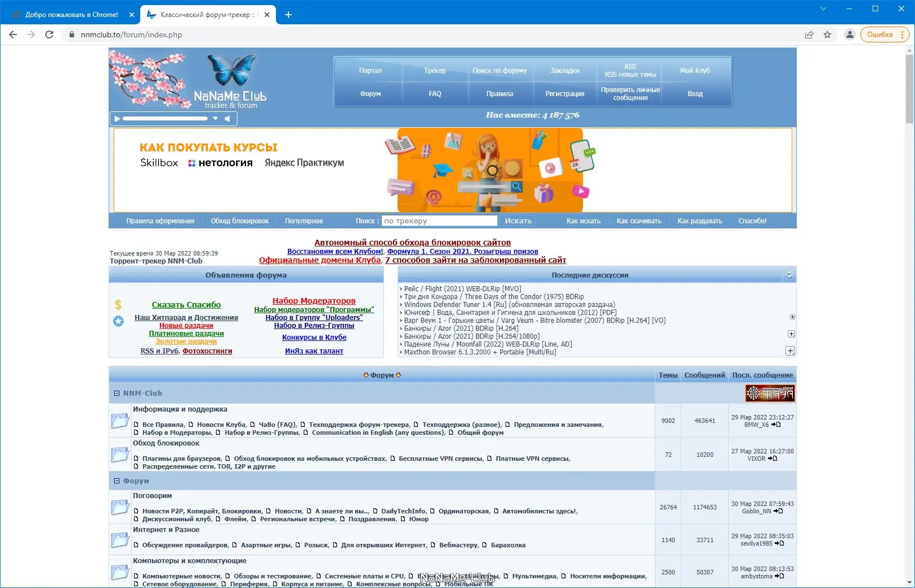This screenshot has height=588, width=915.
Task: Open the Chrome profile avatar icon
Action: point(849,34)
